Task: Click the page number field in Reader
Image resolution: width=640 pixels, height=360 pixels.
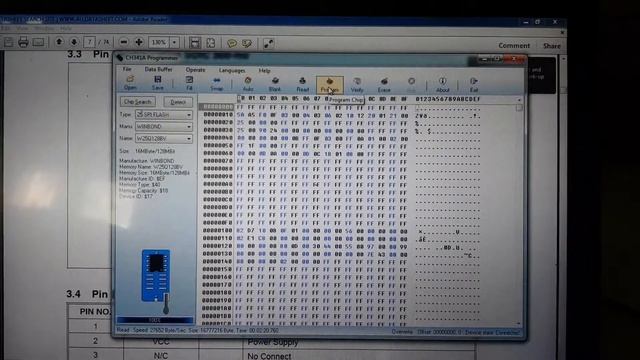Action: point(89,42)
